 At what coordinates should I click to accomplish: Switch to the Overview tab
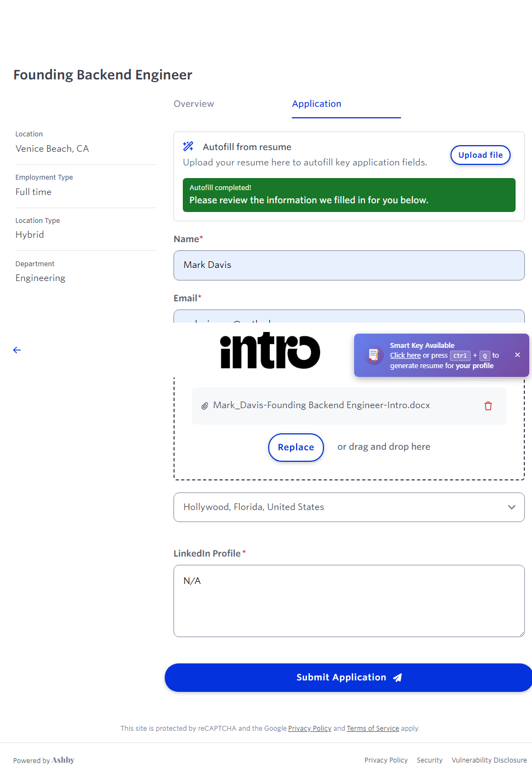pos(194,104)
